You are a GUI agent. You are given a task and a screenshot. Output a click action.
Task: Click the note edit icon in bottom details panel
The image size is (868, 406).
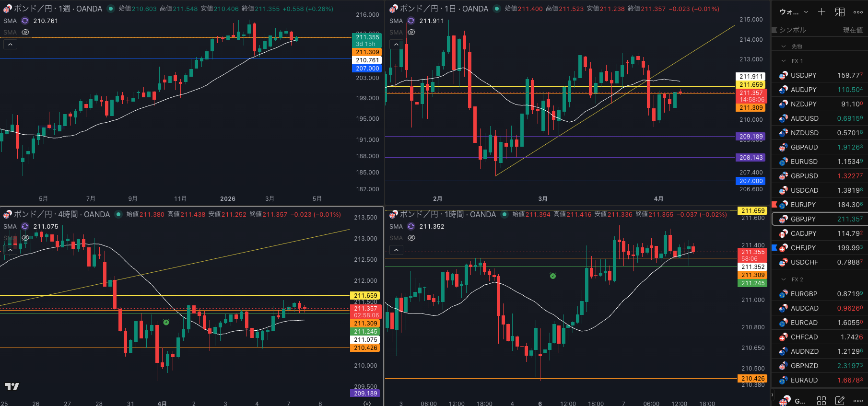click(840, 400)
